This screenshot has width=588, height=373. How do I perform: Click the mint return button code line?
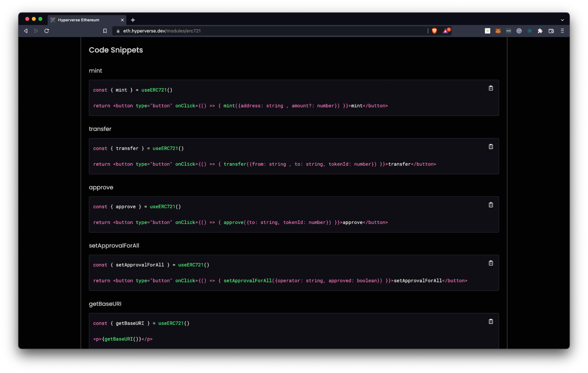(x=241, y=106)
